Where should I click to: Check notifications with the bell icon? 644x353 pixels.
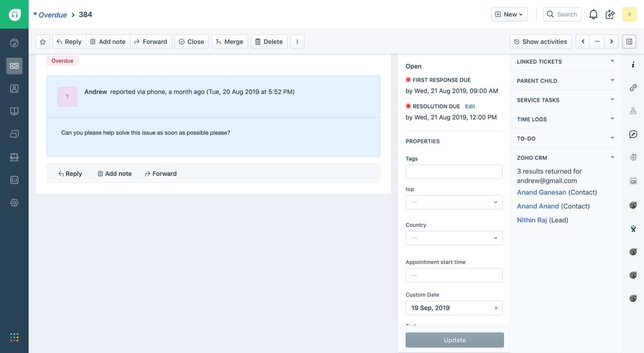tap(593, 14)
